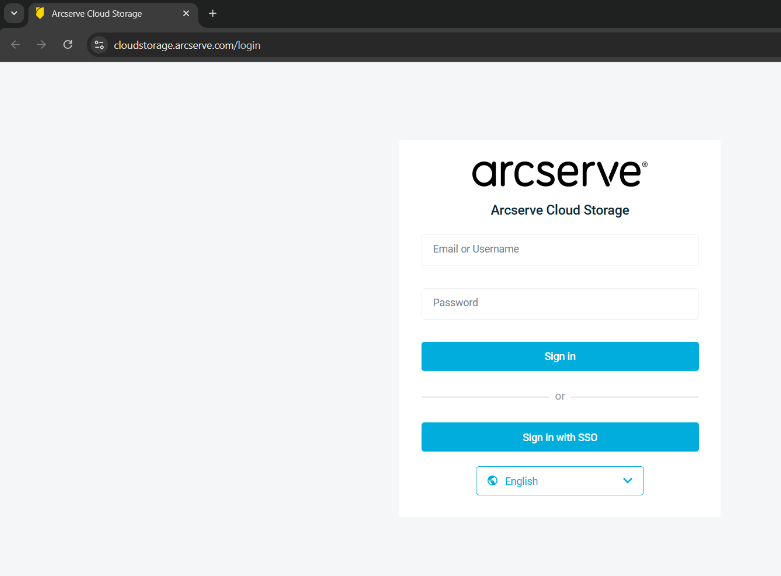Click the "or" divider between the sign-in buttons

tap(559, 397)
